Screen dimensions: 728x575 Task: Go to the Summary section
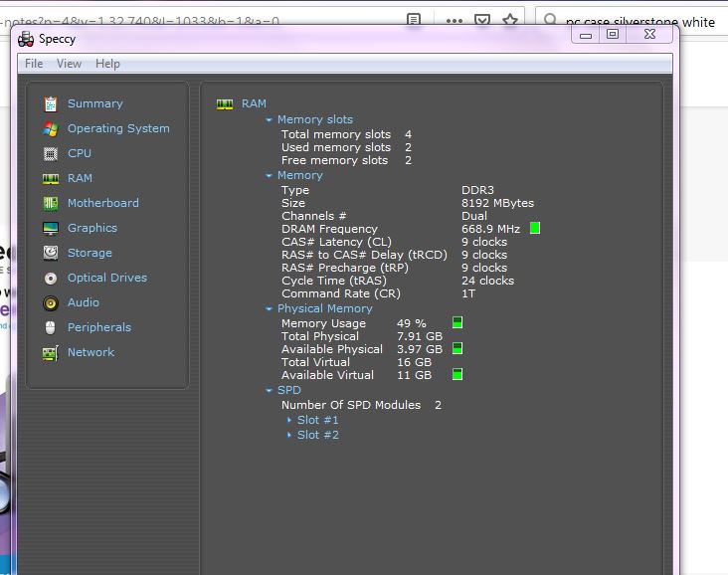(x=95, y=103)
